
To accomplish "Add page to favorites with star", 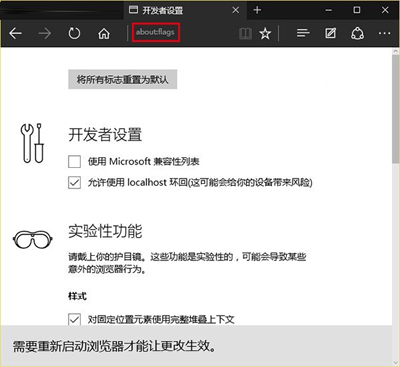I will coord(265,33).
